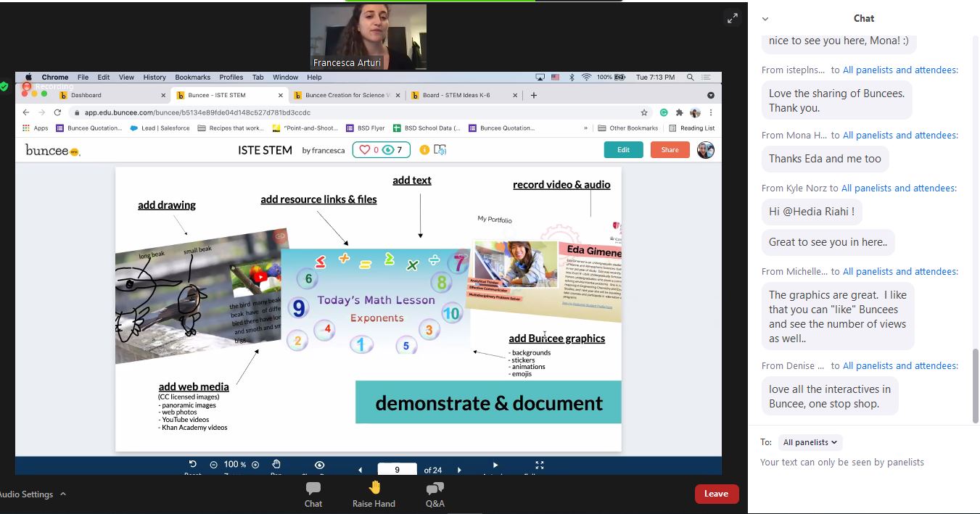The image size is (980, 514).
Task: Open the Reading List
Action: tap(692, 128)
